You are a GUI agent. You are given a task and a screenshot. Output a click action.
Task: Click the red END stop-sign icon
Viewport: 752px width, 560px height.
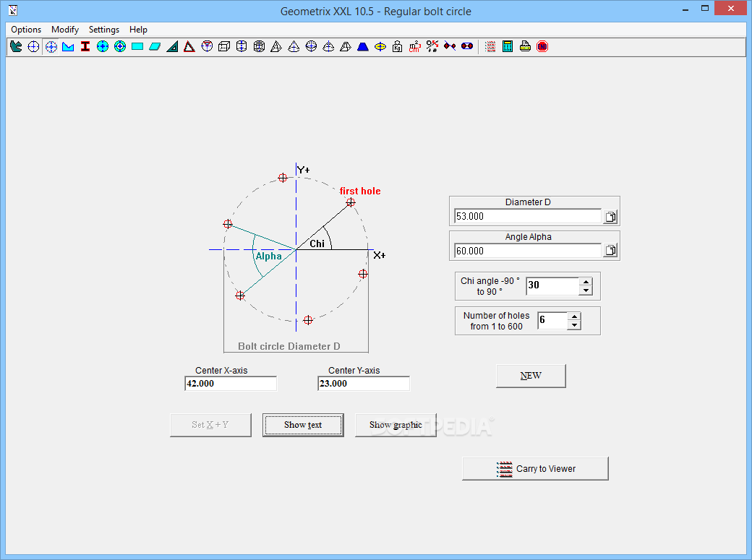point(542,46)
